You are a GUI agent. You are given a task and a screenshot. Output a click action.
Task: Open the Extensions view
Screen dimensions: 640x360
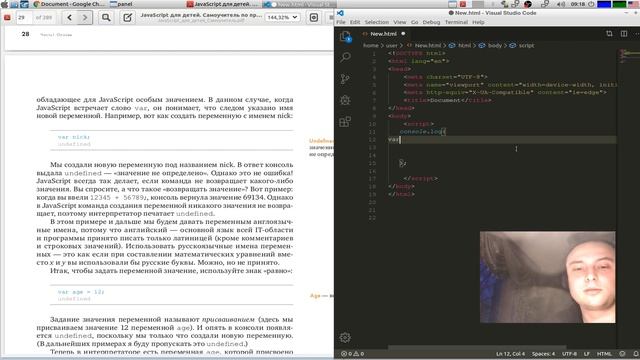pos(345,122)
